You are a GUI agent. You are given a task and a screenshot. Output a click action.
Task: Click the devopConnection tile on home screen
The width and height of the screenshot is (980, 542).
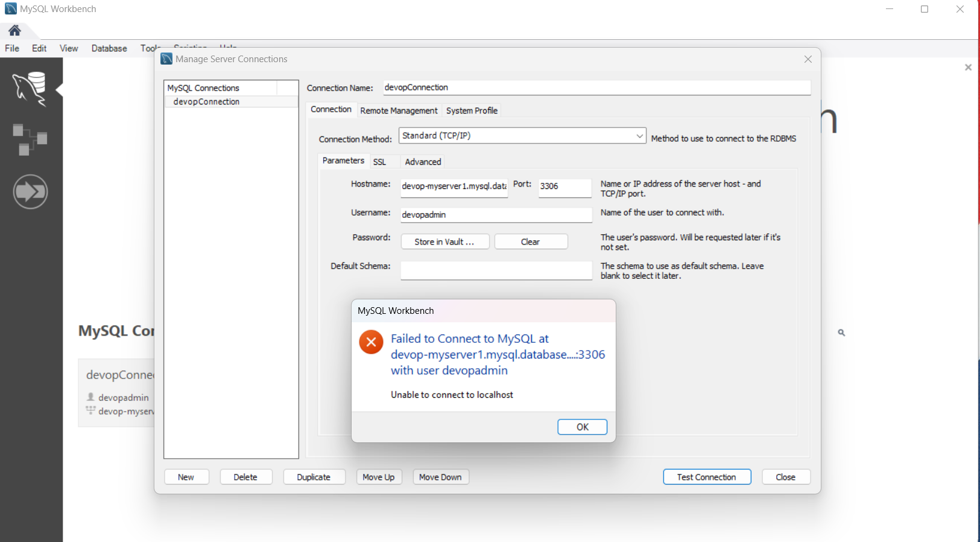coord(116,393)
